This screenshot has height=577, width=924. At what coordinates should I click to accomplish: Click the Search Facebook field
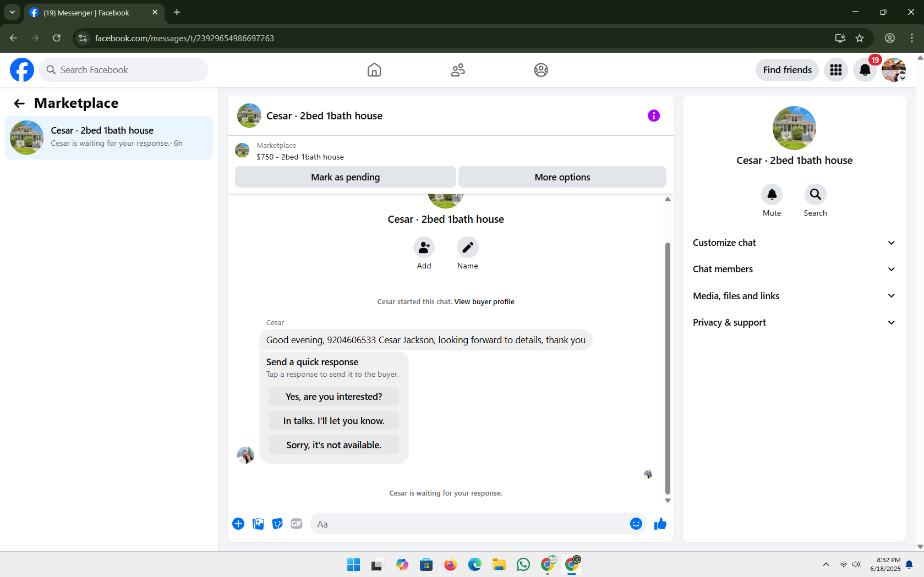[123, 70]
